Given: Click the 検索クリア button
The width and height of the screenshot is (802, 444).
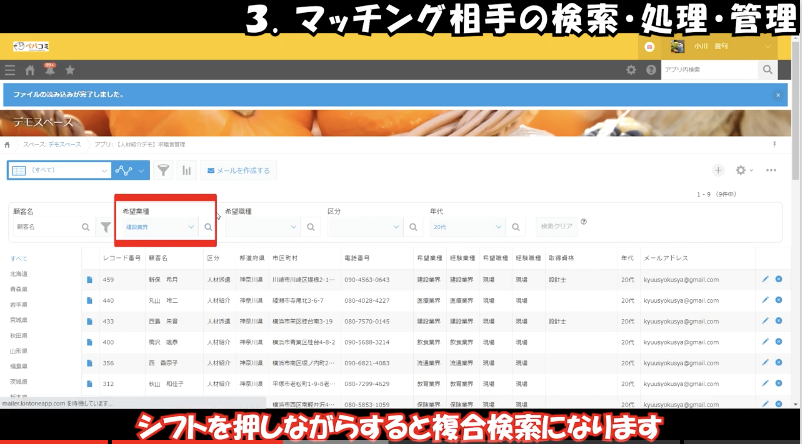Looking at the screenshot, I should tap(556, 227).
